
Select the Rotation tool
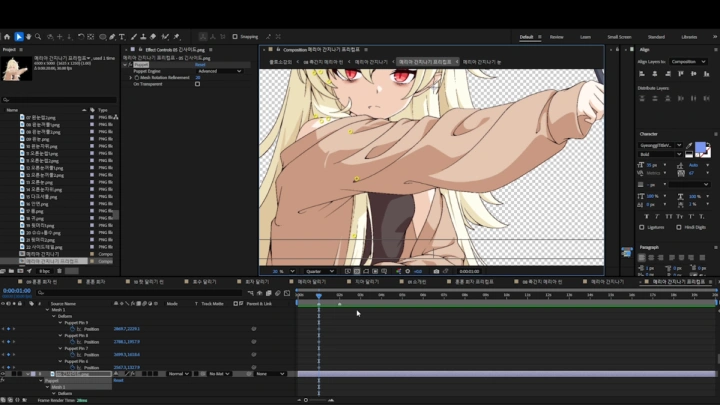81,37
